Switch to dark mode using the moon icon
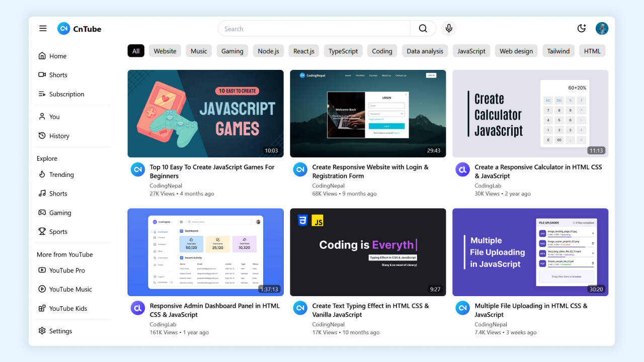The image size is (644, 362). click(582, 29)
